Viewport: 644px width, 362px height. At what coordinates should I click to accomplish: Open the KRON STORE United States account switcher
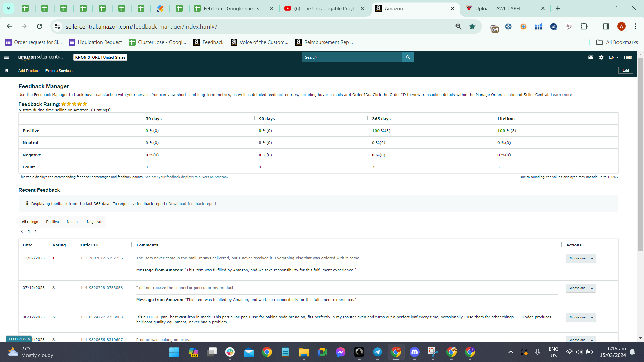pyautogui.click(x=100, y=57)
